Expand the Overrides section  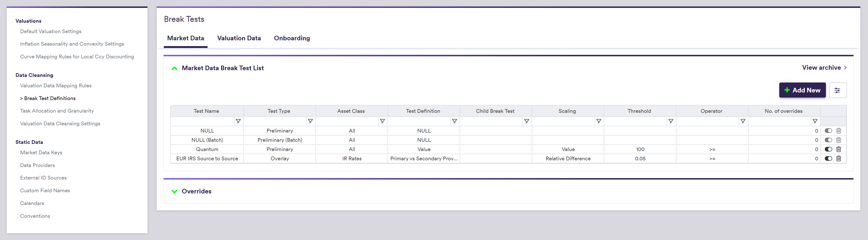pyautogui.click(x=174, y=191)
